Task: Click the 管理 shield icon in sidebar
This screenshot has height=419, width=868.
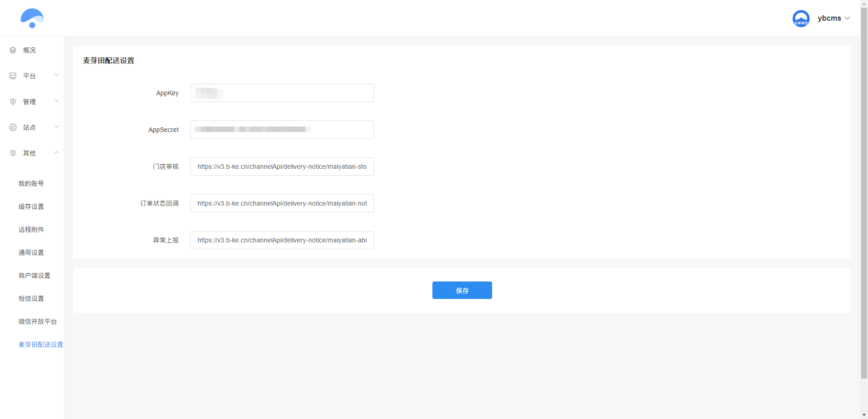Action: click(x=13, y=102)
